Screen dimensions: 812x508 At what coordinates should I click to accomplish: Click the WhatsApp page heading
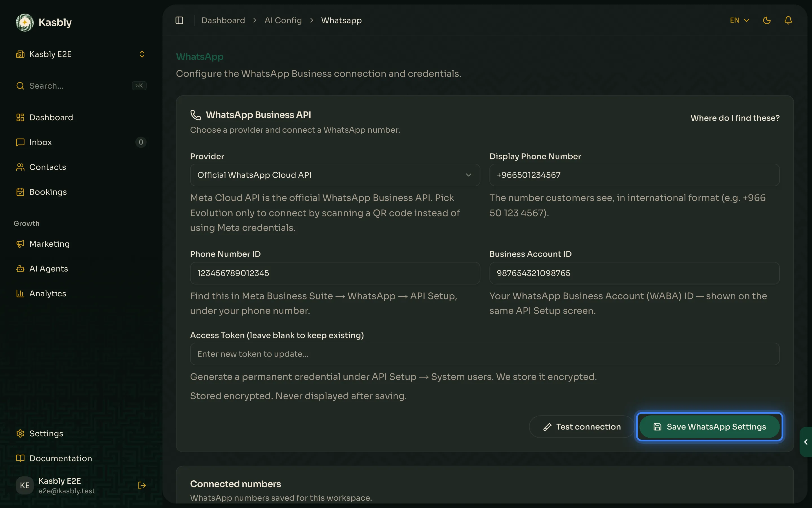200,57
